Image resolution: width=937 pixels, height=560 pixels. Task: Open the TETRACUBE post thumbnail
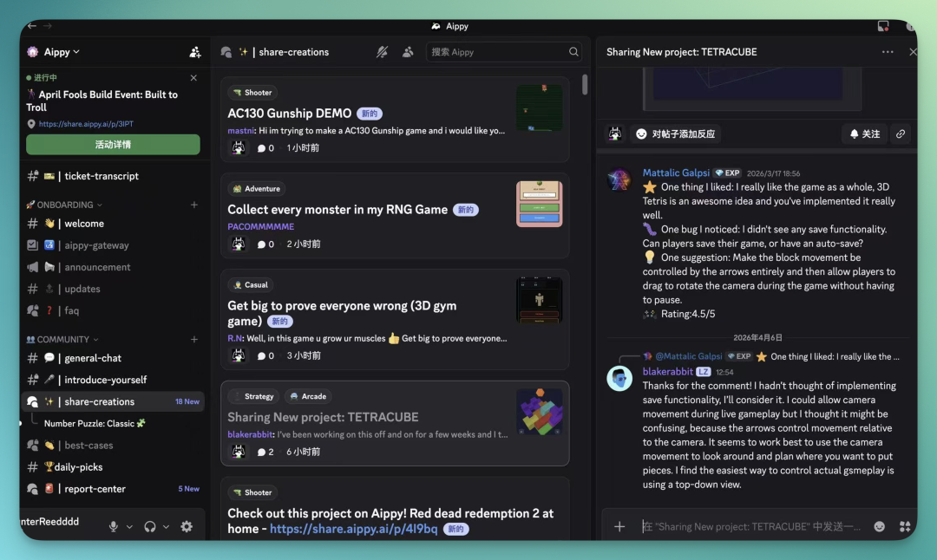[x=539, y=412]
